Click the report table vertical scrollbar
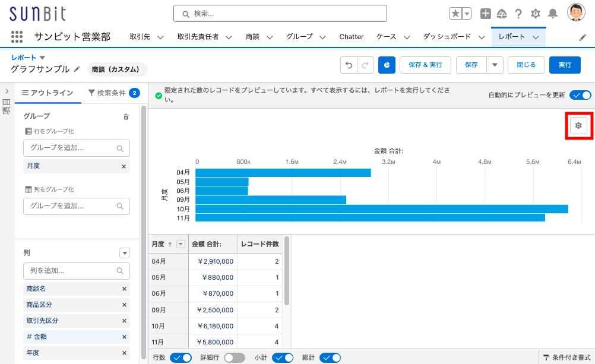This screenshot has height=364, width=595. tap(287, 271)
